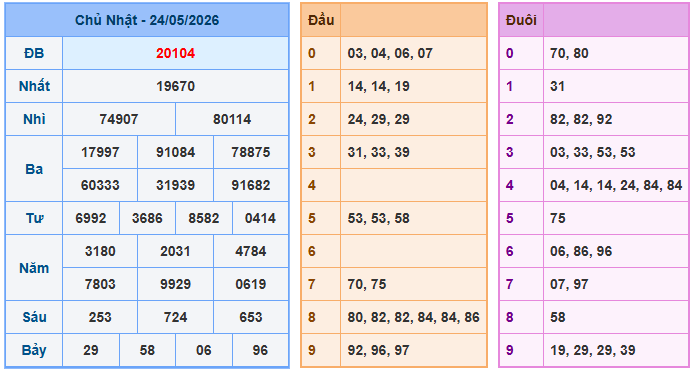Screen dimensions: 694x374
Task: Select Đuôi row 8 value 58
Action: (558, 317)
